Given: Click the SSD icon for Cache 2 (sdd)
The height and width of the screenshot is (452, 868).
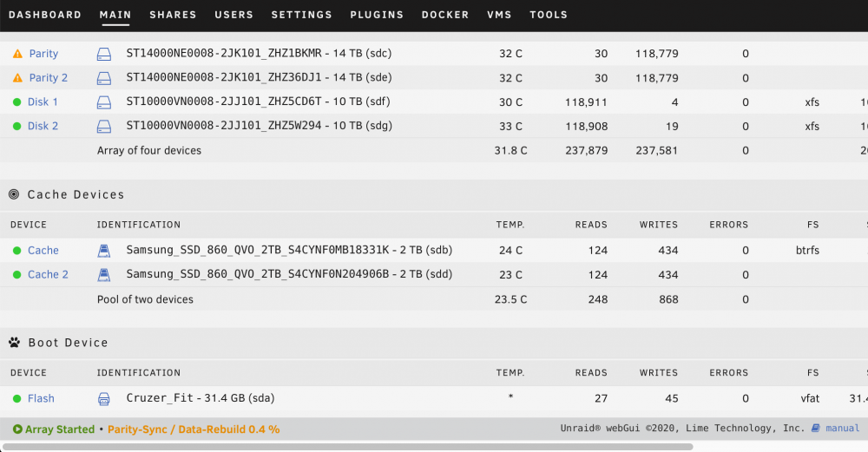Looking at the screenshot, I should pos(104,275).
